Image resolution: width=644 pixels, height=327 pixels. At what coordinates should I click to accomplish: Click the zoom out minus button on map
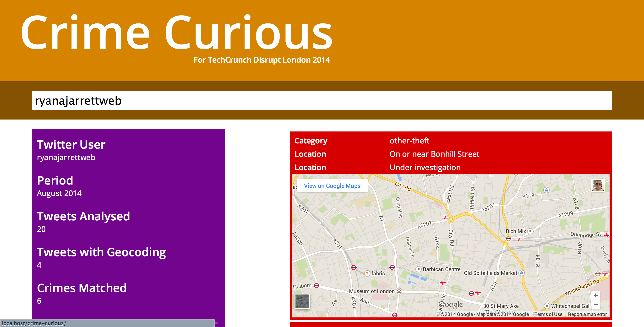pos(595,305)
